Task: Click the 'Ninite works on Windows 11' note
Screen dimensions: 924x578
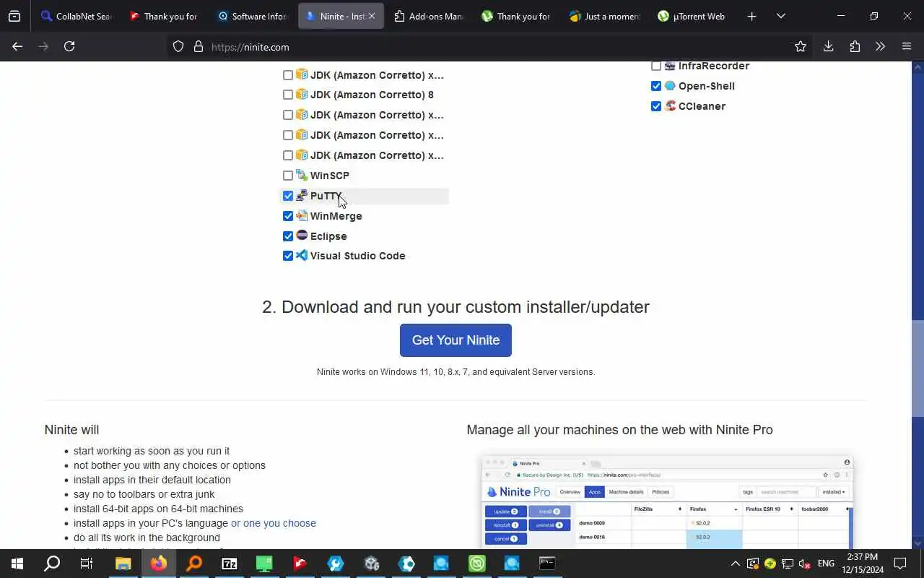Action: [456, 372]
